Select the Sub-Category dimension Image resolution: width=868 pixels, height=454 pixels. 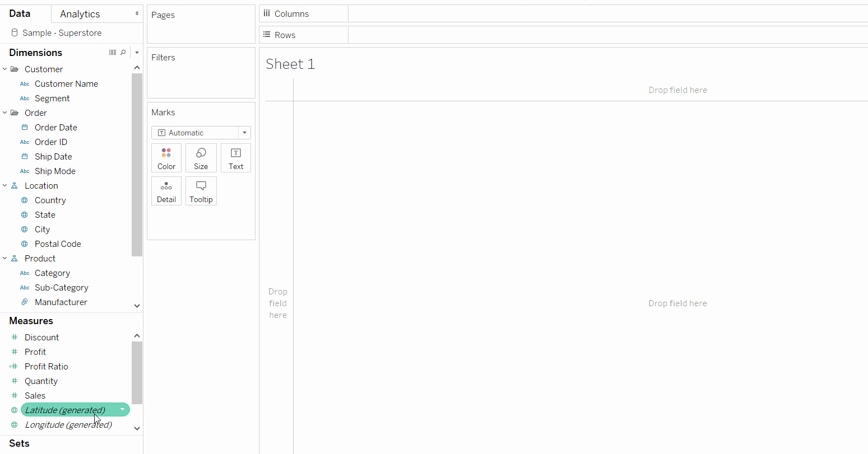tap(62, 288)
